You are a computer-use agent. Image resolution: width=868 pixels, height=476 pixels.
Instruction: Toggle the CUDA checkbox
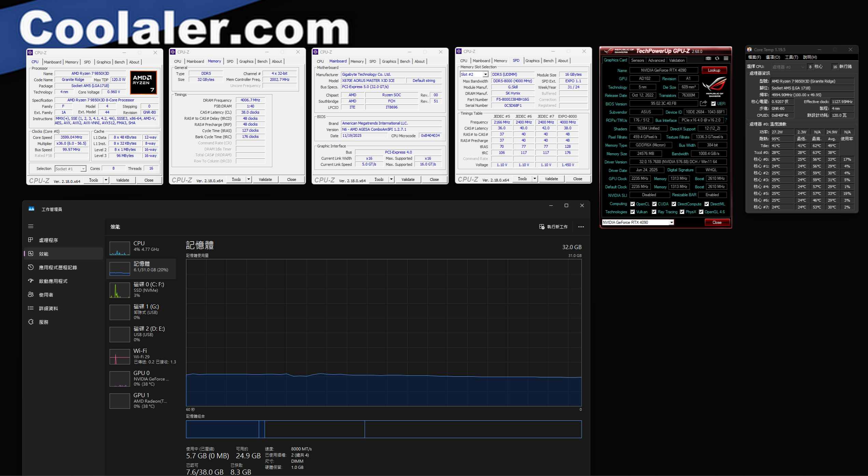click(654, 204)
